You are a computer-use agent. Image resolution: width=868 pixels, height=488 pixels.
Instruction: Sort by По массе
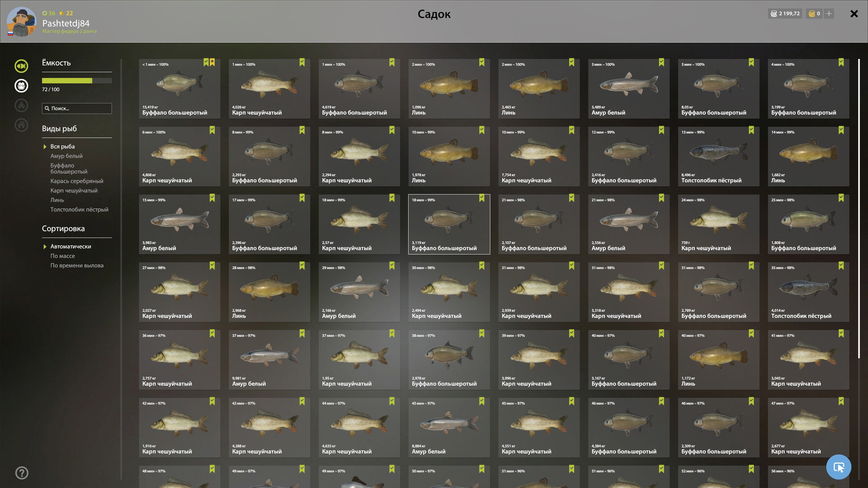click(x=63, y=256)
